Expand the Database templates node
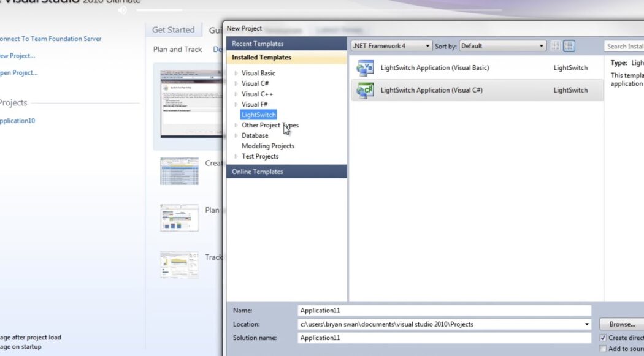Image resolution: width=644 pixels, height=356 pixels. pyautogui.click(x=236, y=135)
